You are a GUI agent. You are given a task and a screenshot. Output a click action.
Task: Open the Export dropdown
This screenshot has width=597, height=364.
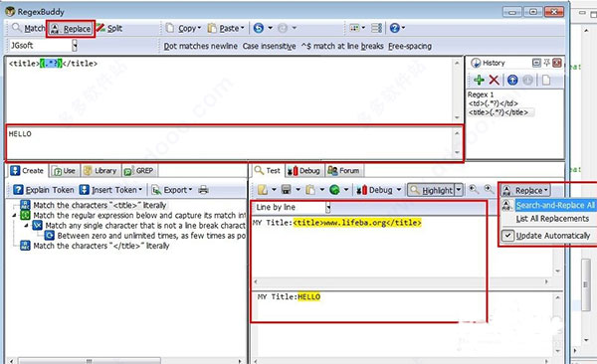tap(172, 190)
